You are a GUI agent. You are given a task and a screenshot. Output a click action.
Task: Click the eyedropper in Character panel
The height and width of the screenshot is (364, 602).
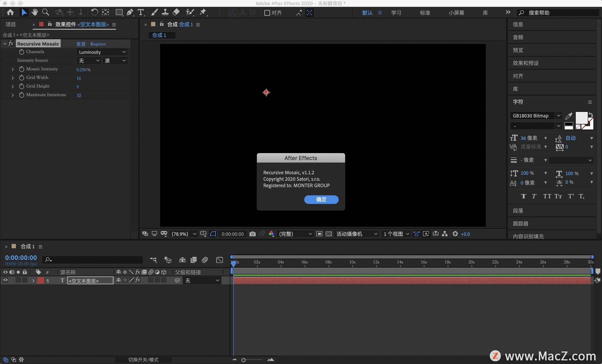click(569, 116)
